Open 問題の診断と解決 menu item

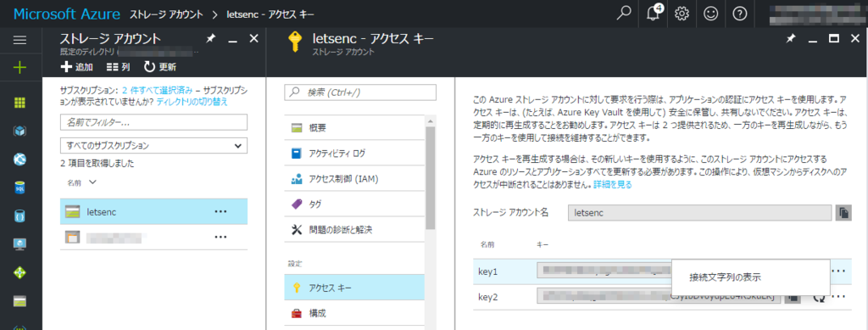(x=354, y=229)
